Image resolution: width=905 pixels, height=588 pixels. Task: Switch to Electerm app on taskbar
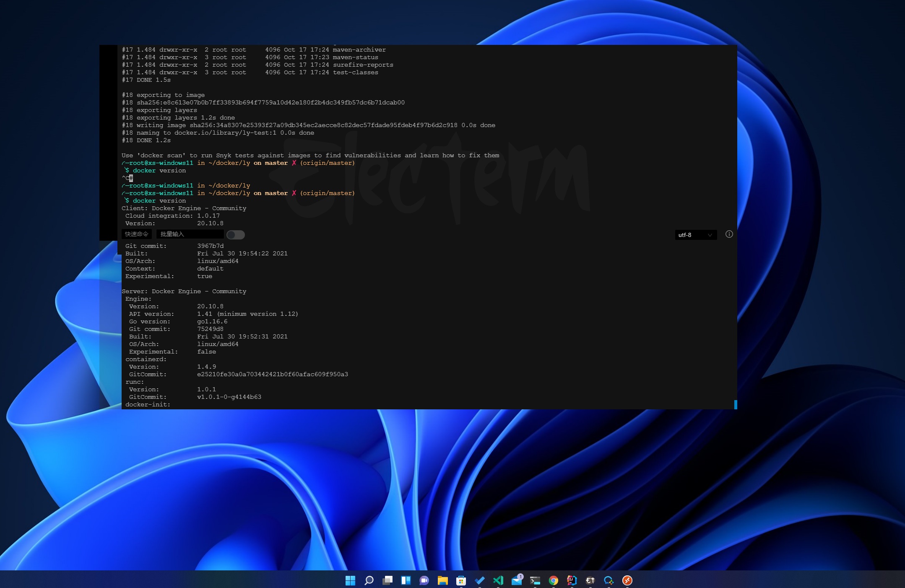[x=590, y=580]
